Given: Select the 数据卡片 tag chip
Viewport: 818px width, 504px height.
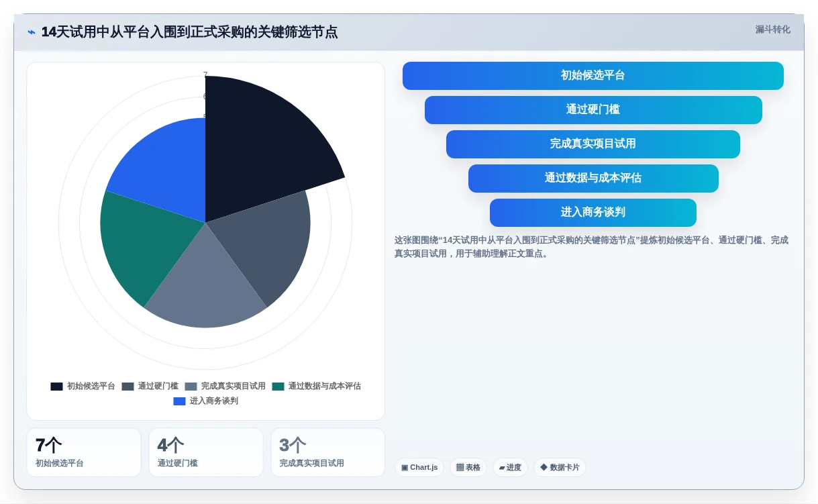Looking at the screenshot, I should [x=560, y=468].
